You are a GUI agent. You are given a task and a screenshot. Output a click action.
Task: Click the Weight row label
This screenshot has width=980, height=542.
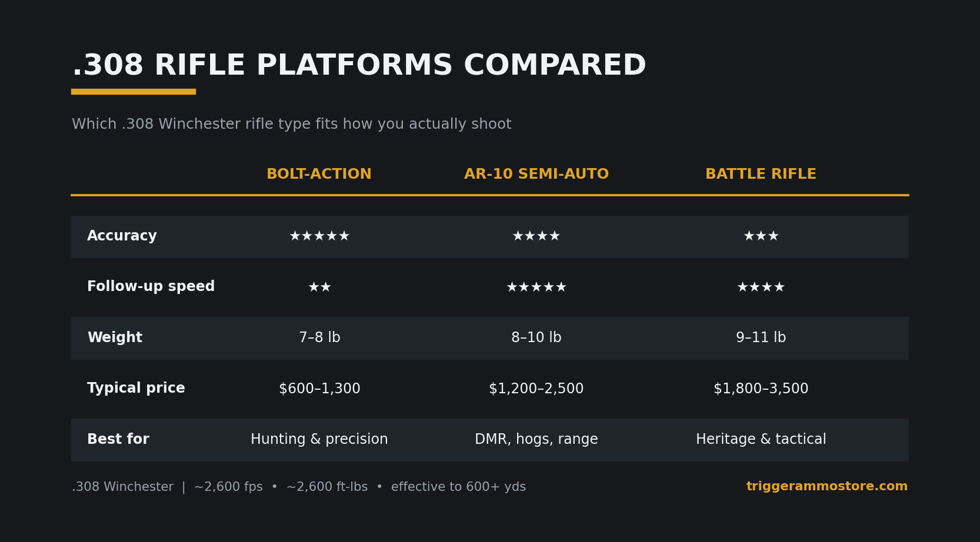(x=115, y=338)
